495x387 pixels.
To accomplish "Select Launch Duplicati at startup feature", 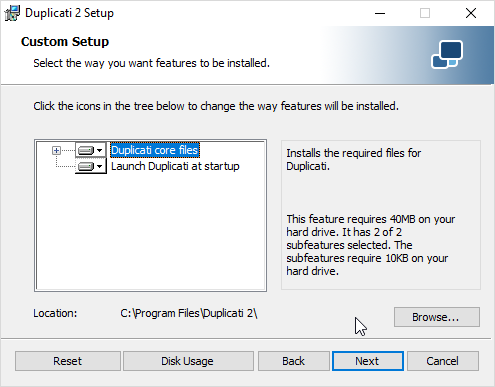I will [175, 166].
